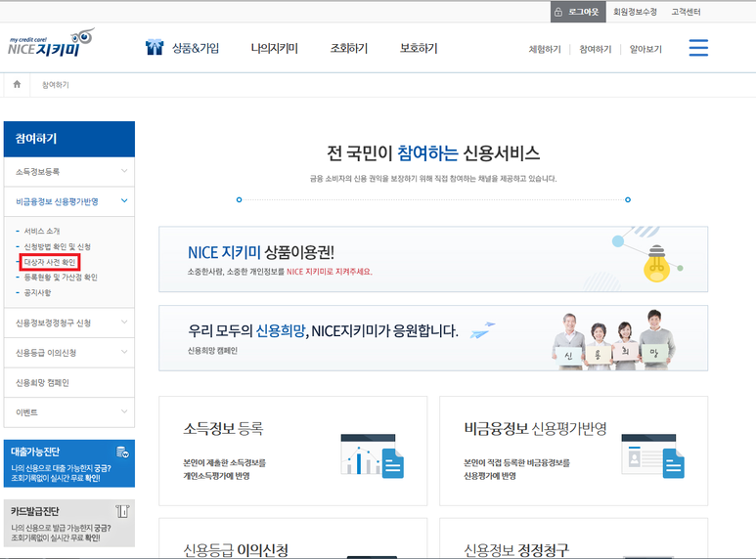This screenshot has width=756, height=559.
Task: Go to 참여하기 in top navigation
Action: [596, 49]
